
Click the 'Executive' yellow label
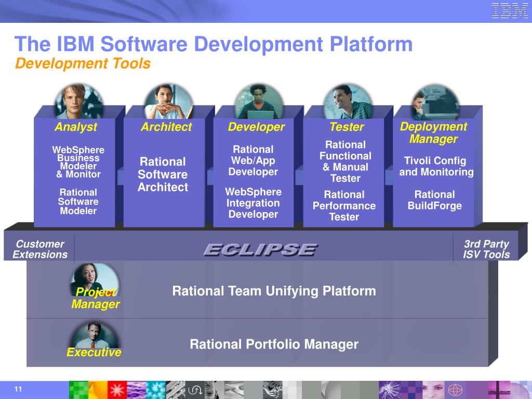[x=94, y=352]
